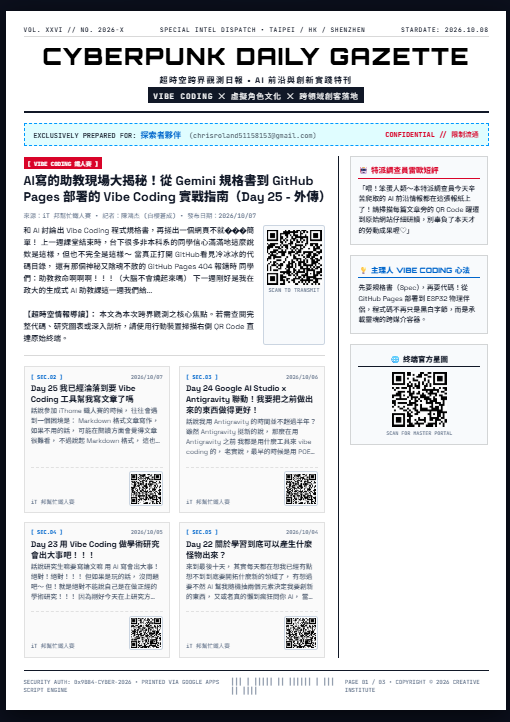
Task: Open the headline AI寫的助教現場大揭秘
Action: pyautogui.click(x=174, y=189)
